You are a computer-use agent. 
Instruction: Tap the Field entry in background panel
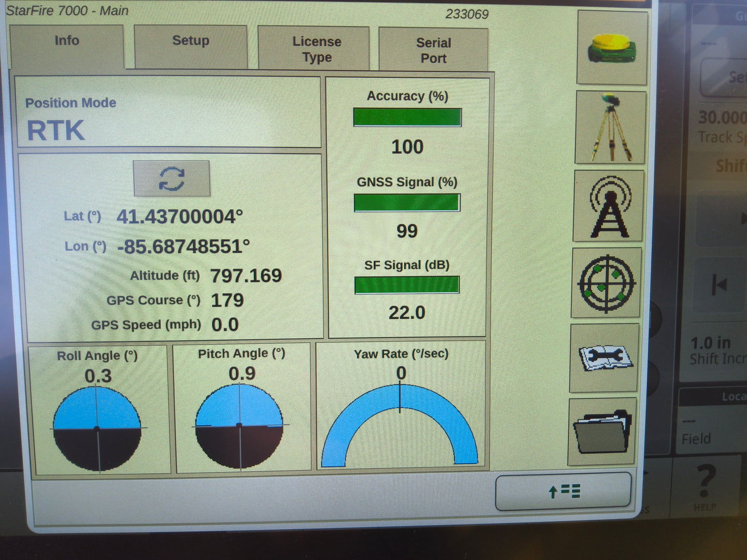[696, 439]
